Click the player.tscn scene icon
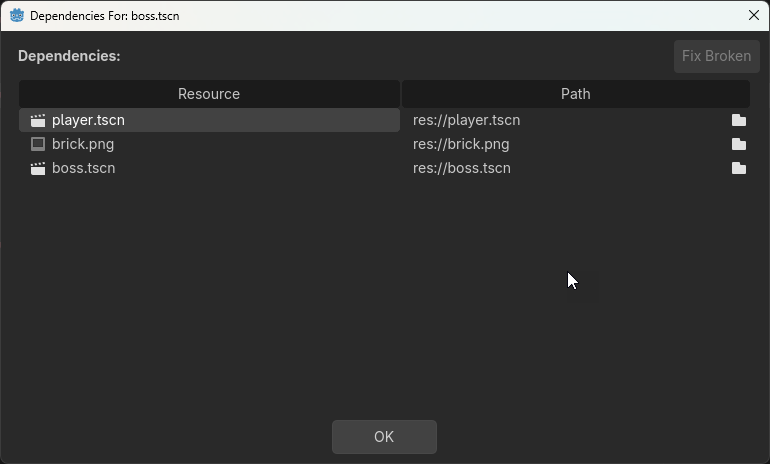The image size is (770, 464). (38, 120)
